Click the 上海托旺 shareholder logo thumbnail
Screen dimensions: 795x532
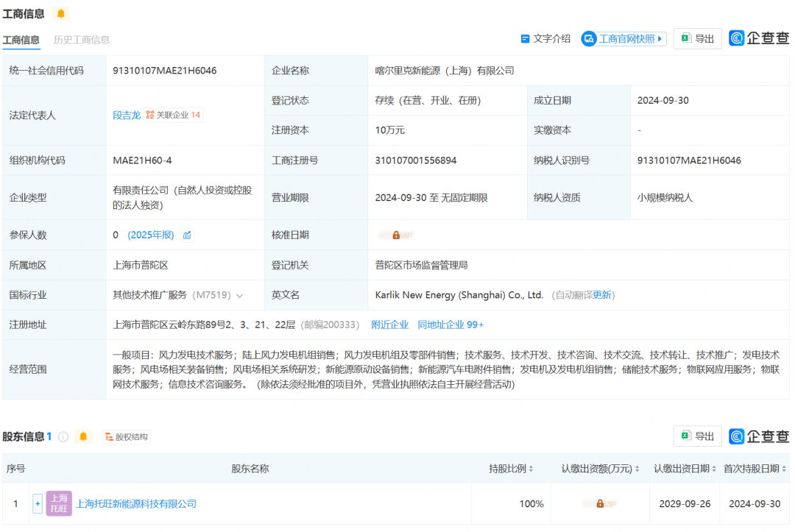coord(59,503)
